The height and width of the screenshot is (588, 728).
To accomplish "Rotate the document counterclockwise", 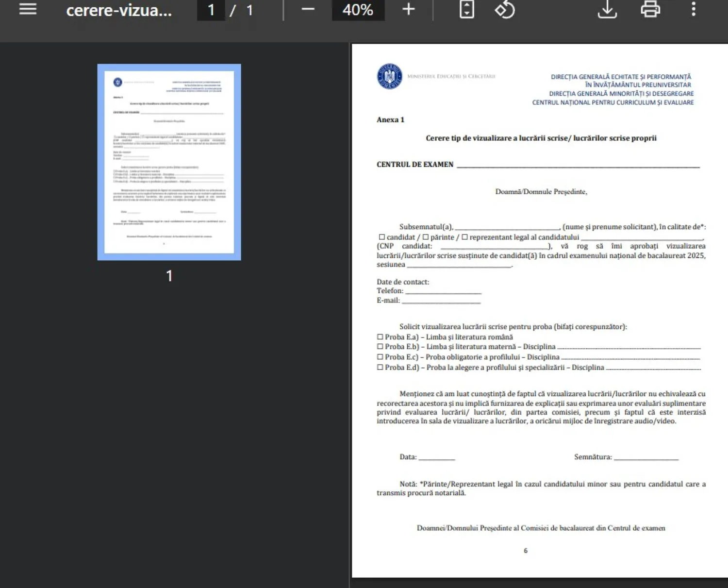I will [x=505, y=9].
